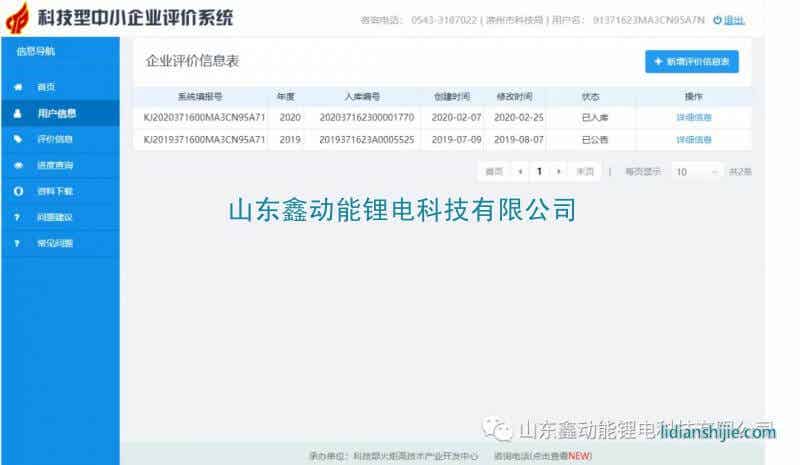The height and width of the screenshot is (465, 800).
Task: Open the 资料下载 sidebar menu item
Action: pos(55,191)
